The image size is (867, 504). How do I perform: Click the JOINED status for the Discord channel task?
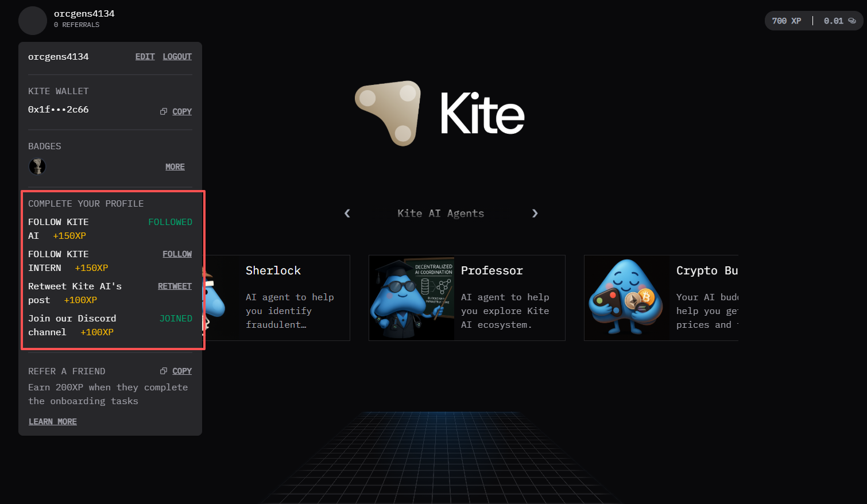[x=176, y=318]
